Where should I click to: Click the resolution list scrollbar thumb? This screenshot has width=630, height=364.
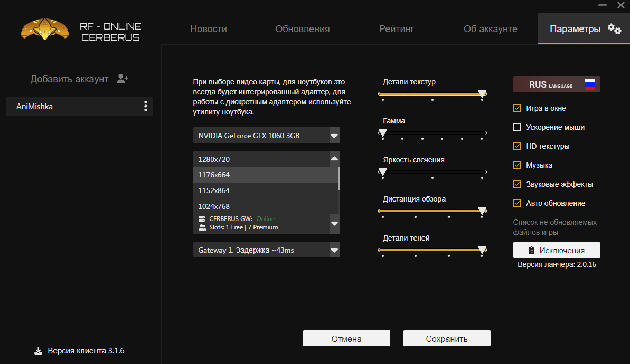tap(339, 179)
